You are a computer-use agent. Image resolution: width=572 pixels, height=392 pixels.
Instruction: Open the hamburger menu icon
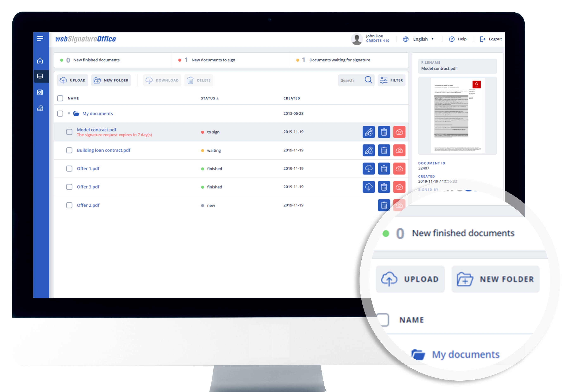coord(40,38)
